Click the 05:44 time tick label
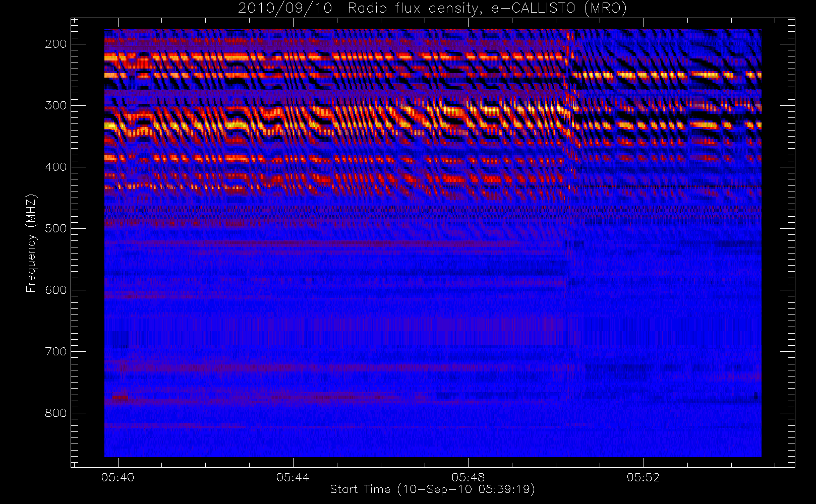This screenshot has height=504, width=816. (x=293, y=477)
